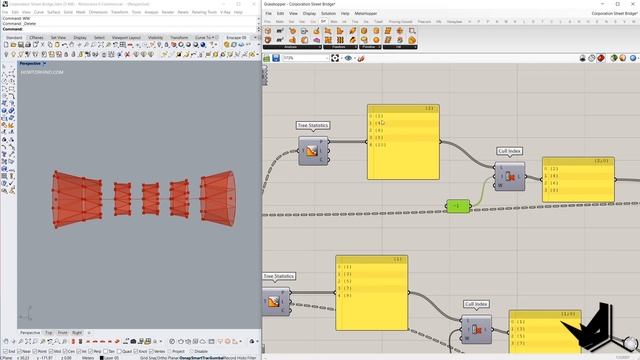Open Grasshopper preview mesh quality blue sphere dropdown
This screenshot has width=640, height=360.
633,58
